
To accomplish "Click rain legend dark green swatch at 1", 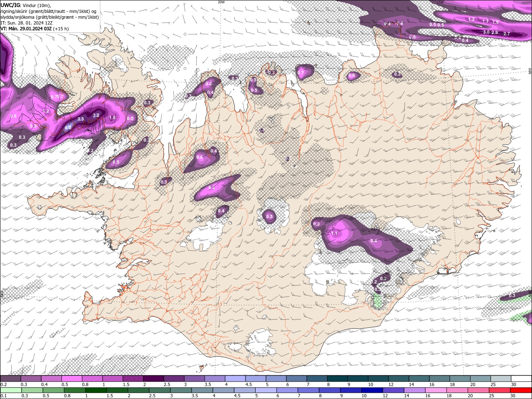I will 96,390.
